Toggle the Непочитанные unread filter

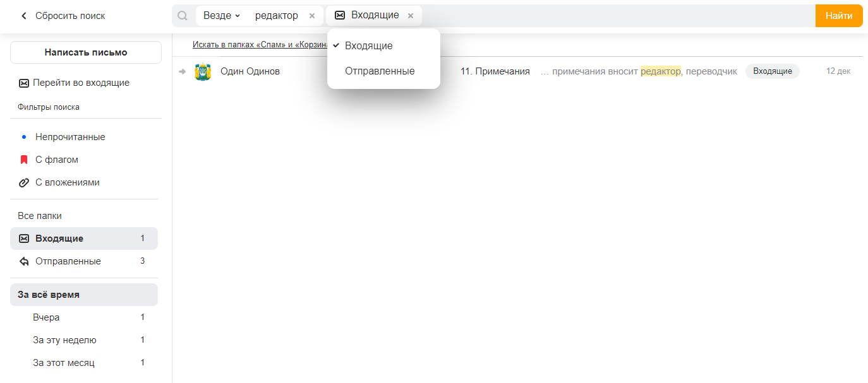coord(69,137)
